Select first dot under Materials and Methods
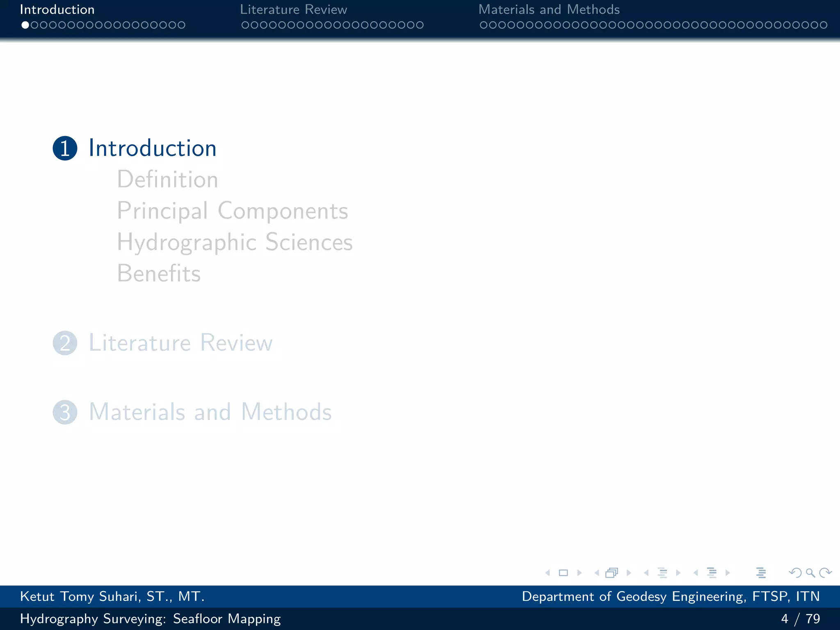Screen dimensions: 840x630 point(484,25)
